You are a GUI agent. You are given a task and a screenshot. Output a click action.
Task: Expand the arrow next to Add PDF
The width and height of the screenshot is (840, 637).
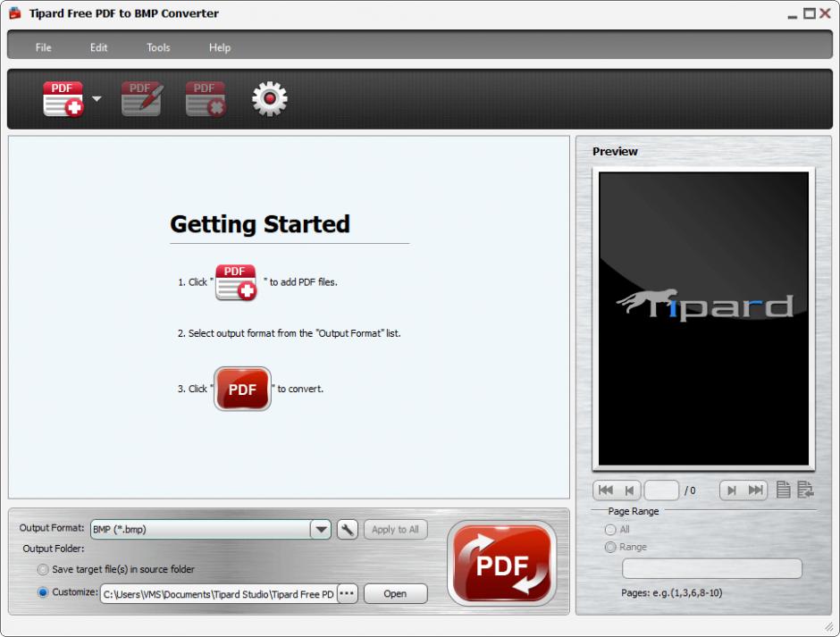97,99
